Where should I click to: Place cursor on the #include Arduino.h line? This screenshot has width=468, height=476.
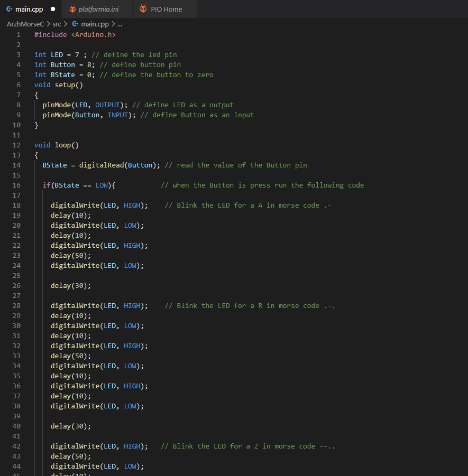pos(74,34)
